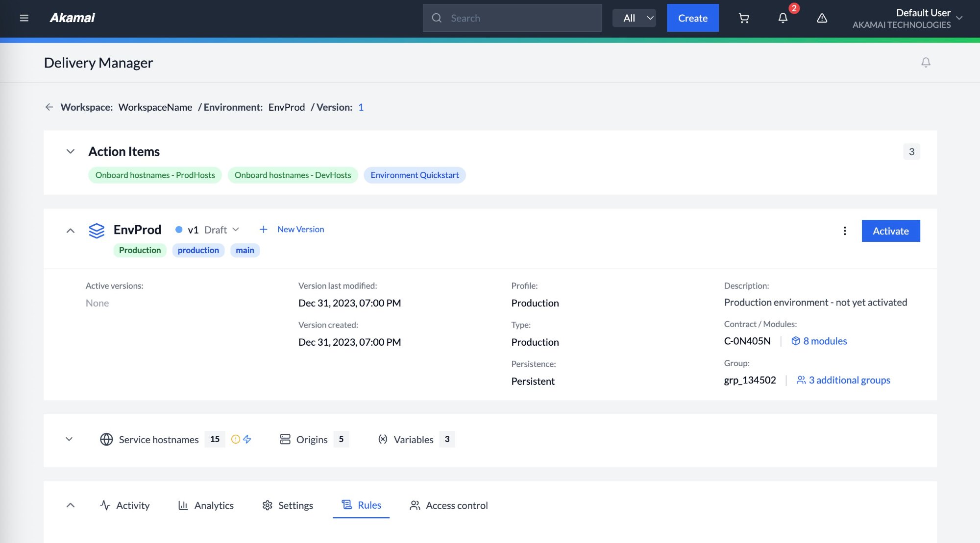Viewport: 980px width, 543px height.
Task: Select the Onboard hostnames - ProdHosts chip
Action: pyautogui.click(x=154, y=175)
